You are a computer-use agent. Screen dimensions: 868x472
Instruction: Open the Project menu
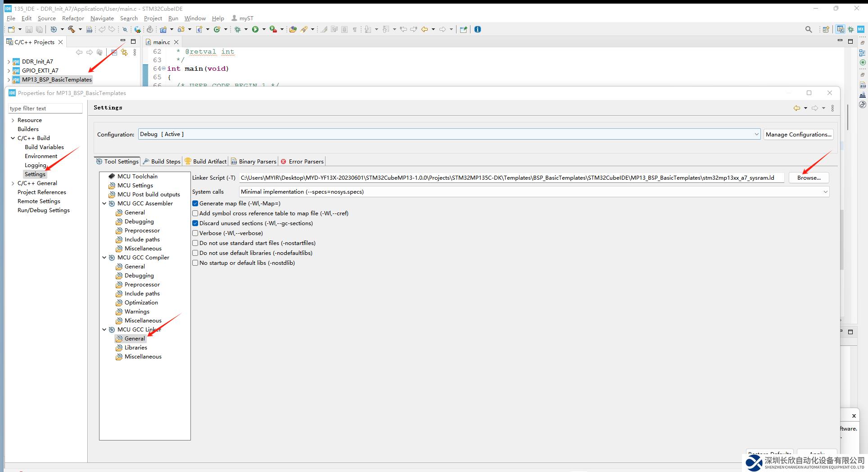click(x=153, y=18)
